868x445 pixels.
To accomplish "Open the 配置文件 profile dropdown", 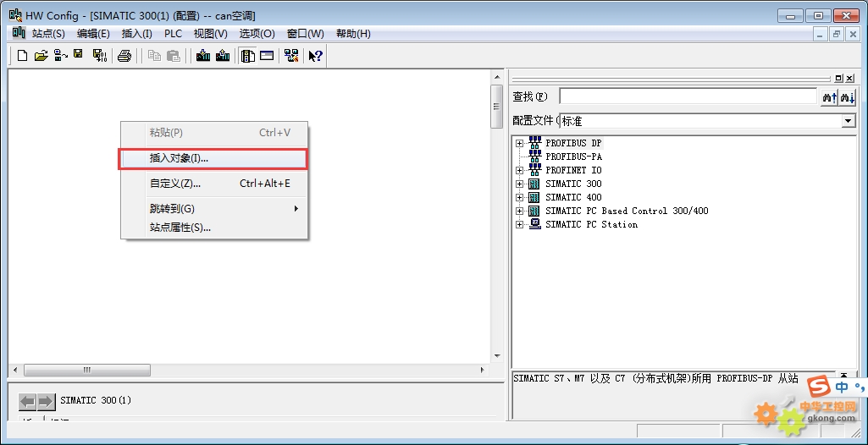I will pyautogui.click(x=849, y=120).
